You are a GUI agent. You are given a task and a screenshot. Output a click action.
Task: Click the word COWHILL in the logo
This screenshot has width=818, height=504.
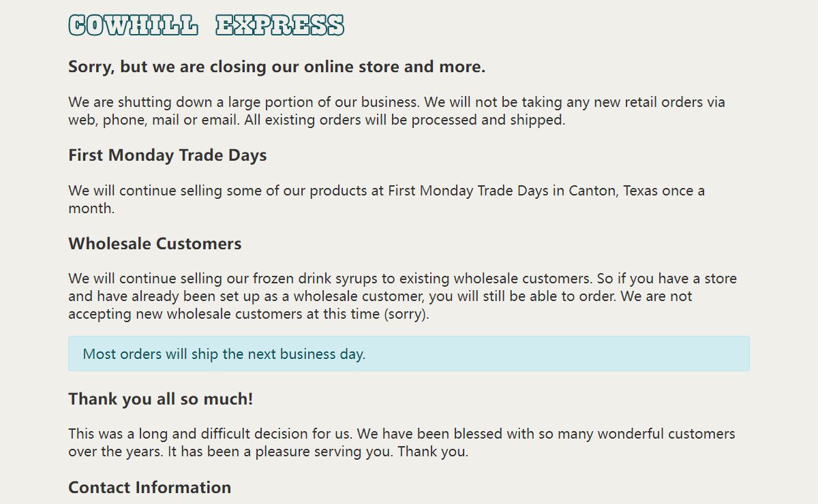[x=134, y=25]
